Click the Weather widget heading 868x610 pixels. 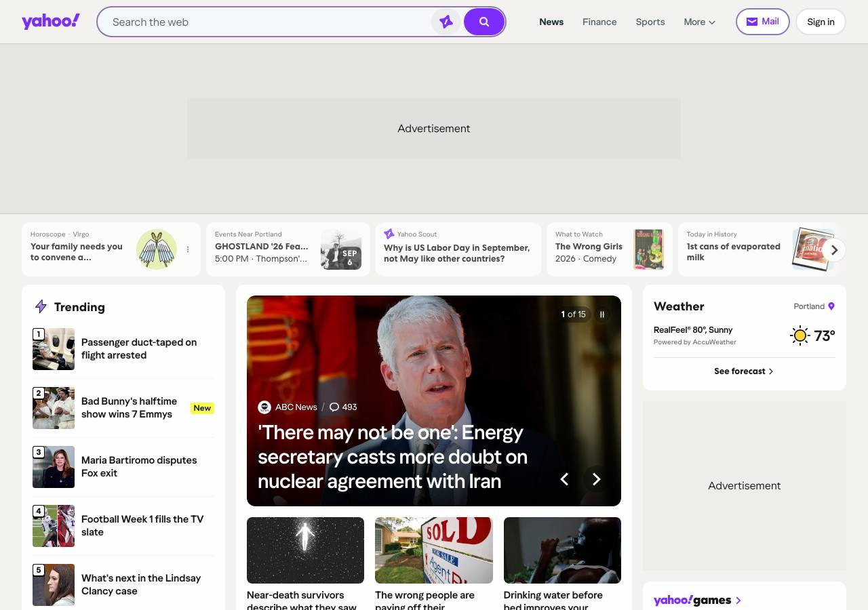[x=679, y=306]
